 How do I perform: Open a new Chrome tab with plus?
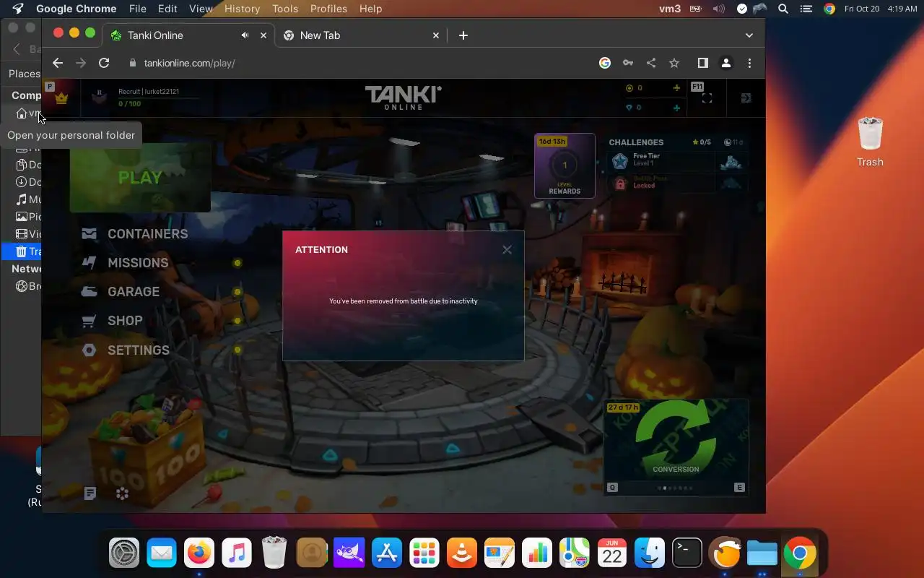(x=463, y=35)
